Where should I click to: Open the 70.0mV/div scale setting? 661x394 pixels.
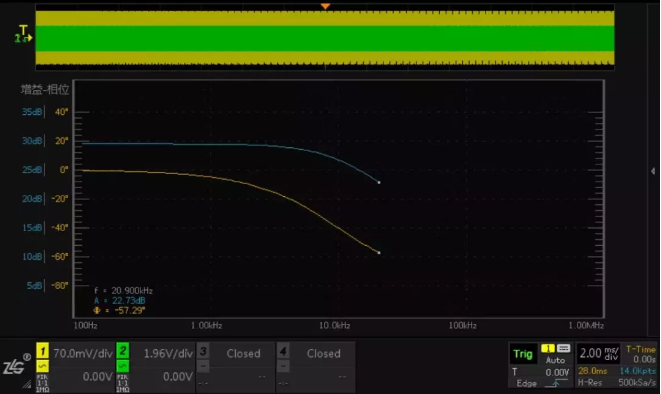[x=83, y=353]
